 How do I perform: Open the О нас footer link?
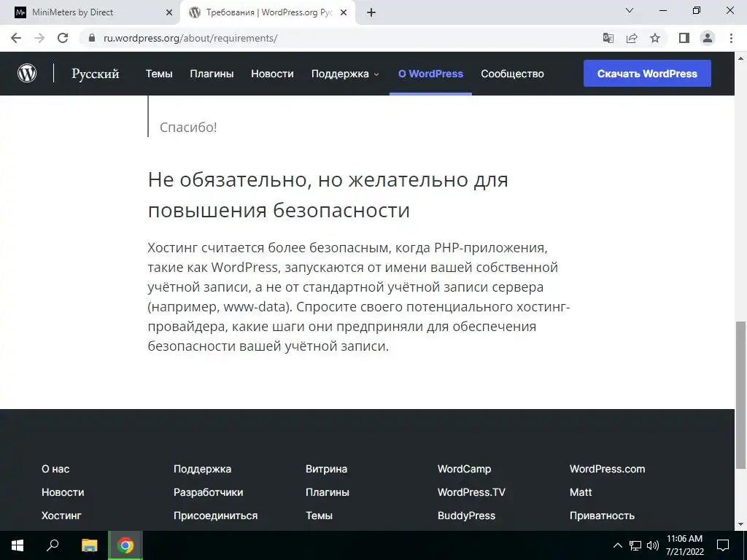pos(55,469)
